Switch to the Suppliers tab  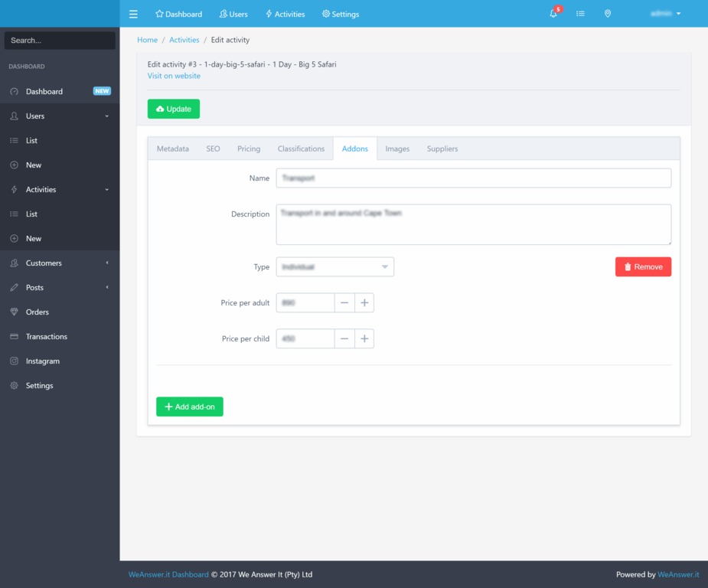pyautogui.click(x=442, y=149)
